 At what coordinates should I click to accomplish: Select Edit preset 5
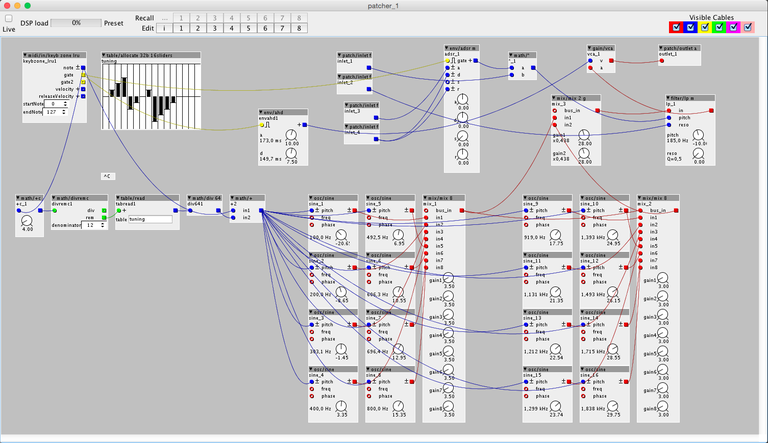[248, 28]
